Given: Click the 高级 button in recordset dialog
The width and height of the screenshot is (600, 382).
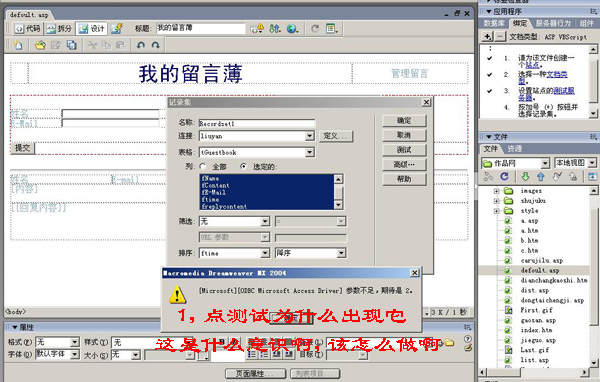Looking at the screenshot, I should [404, 165].
